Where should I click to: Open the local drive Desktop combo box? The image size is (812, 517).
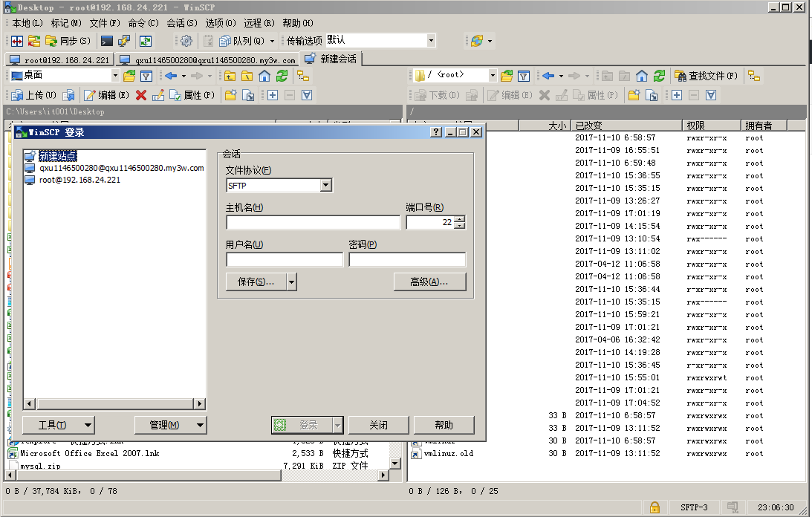65,76
